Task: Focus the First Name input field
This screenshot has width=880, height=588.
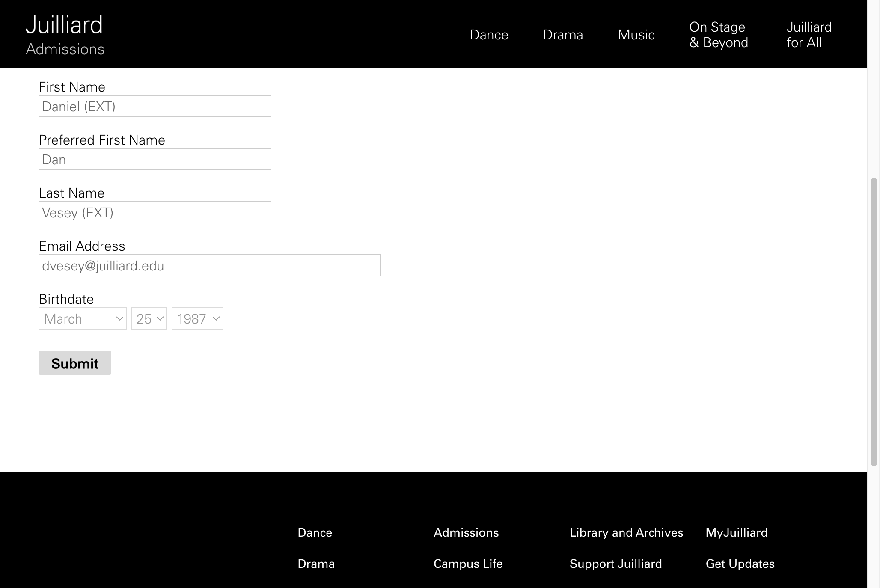Action: pyautogui.click(x=155, y=106)
